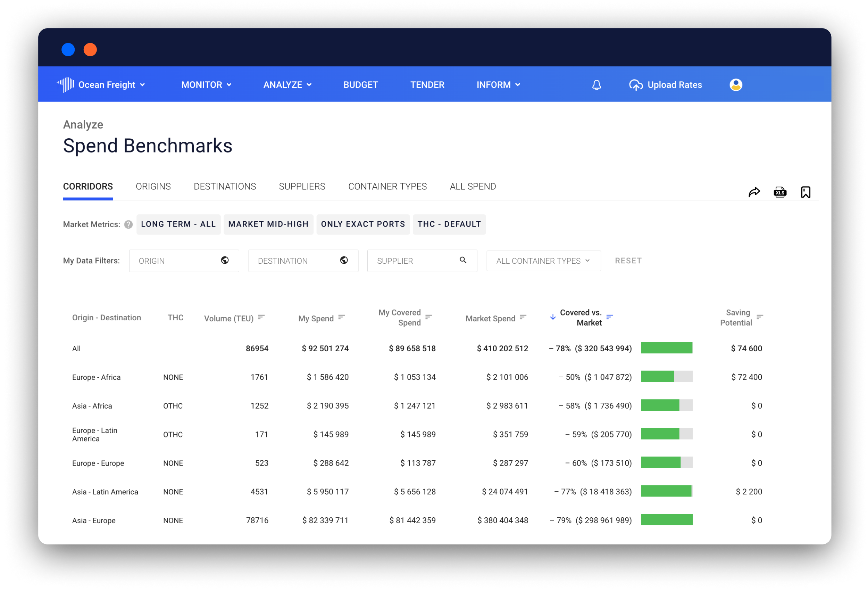Click the descending arrow beside Covered vs. Market

coord(553,317)
